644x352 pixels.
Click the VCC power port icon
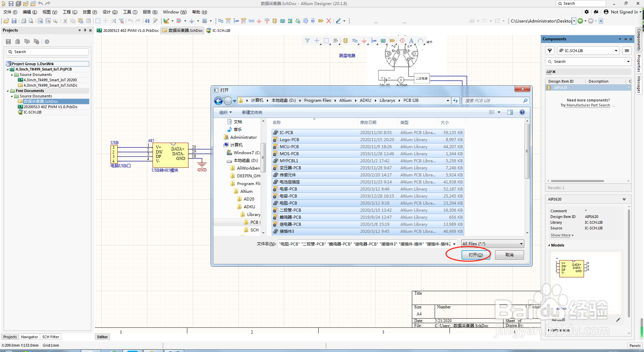pos(267,21)
